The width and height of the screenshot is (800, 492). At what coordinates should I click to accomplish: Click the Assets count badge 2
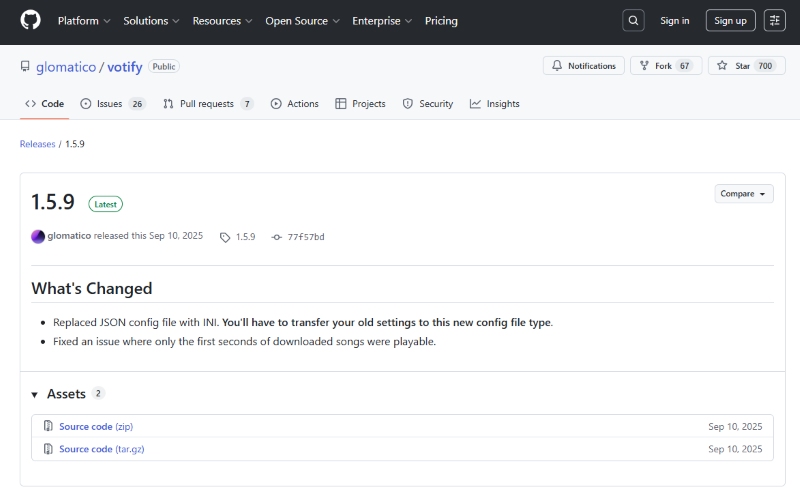click(x=98, y=393)
